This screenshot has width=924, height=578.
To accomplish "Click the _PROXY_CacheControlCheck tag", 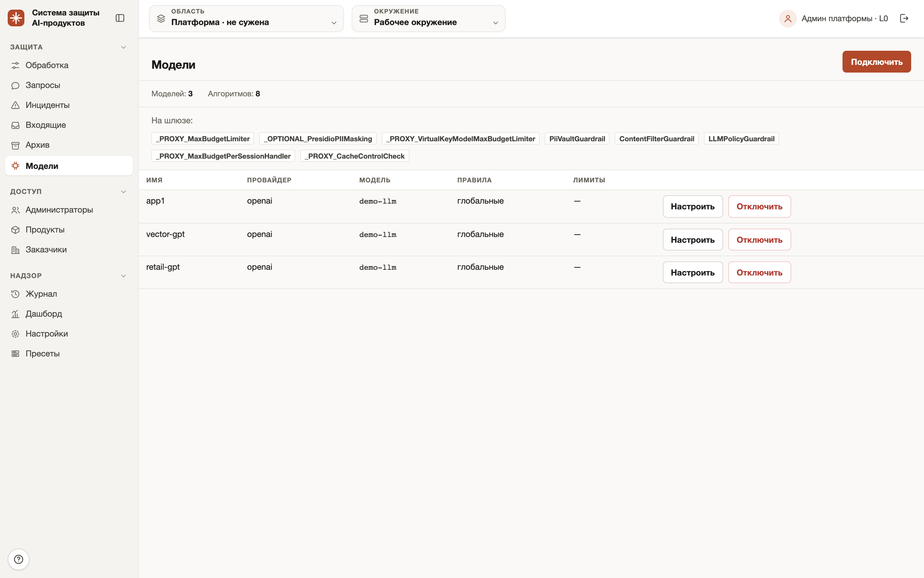I will click(355, 156).
